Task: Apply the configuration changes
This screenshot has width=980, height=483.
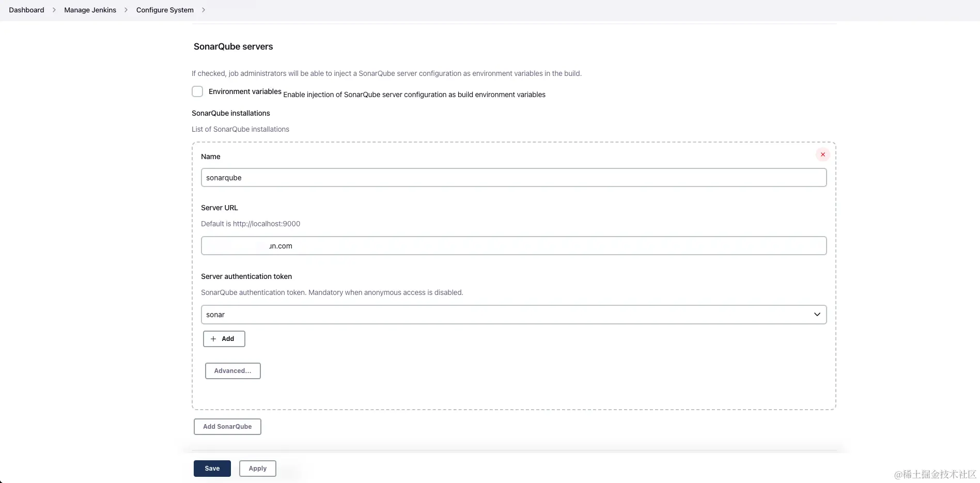Action: [258, 469]
